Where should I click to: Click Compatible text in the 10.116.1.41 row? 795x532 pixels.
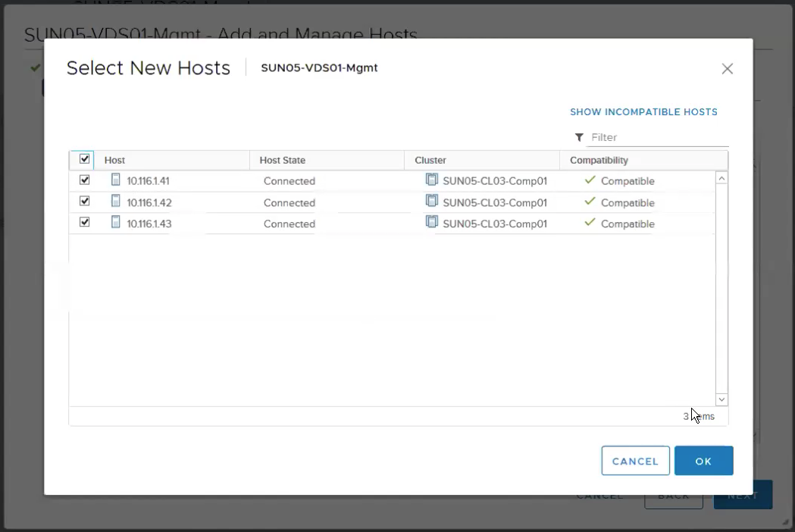point(628,181)
